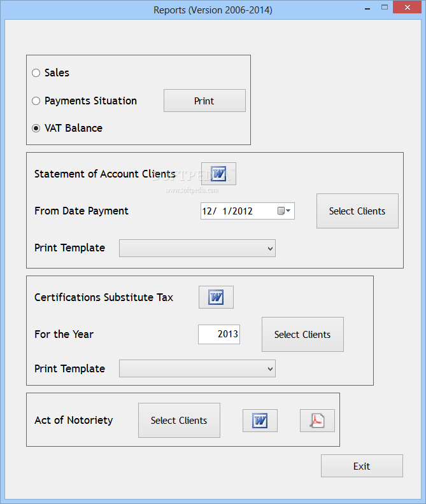Maximize the Reports window
This screenshot has height=504, width=426.
coord(385,7)
